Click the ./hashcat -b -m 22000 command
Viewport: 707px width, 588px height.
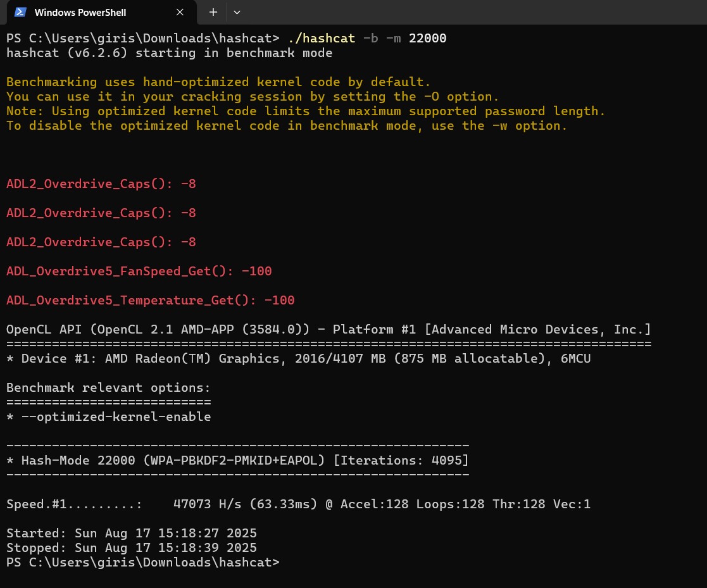pos(366,39)
